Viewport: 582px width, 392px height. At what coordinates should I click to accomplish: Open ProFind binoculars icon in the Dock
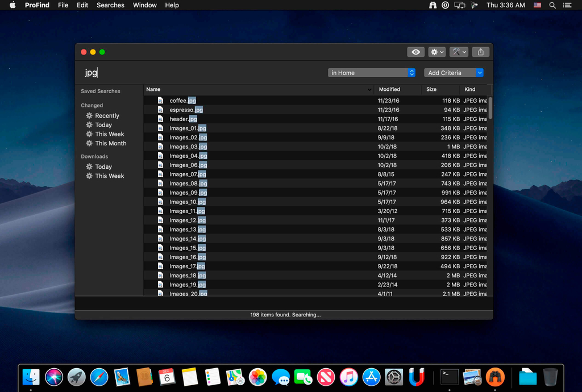click(496, 376)
